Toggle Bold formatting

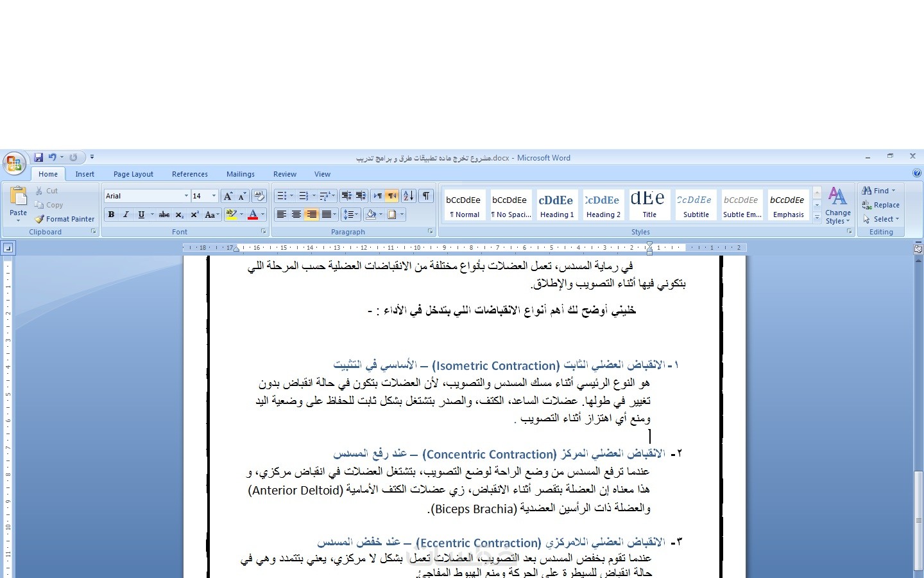pos(111,215)
